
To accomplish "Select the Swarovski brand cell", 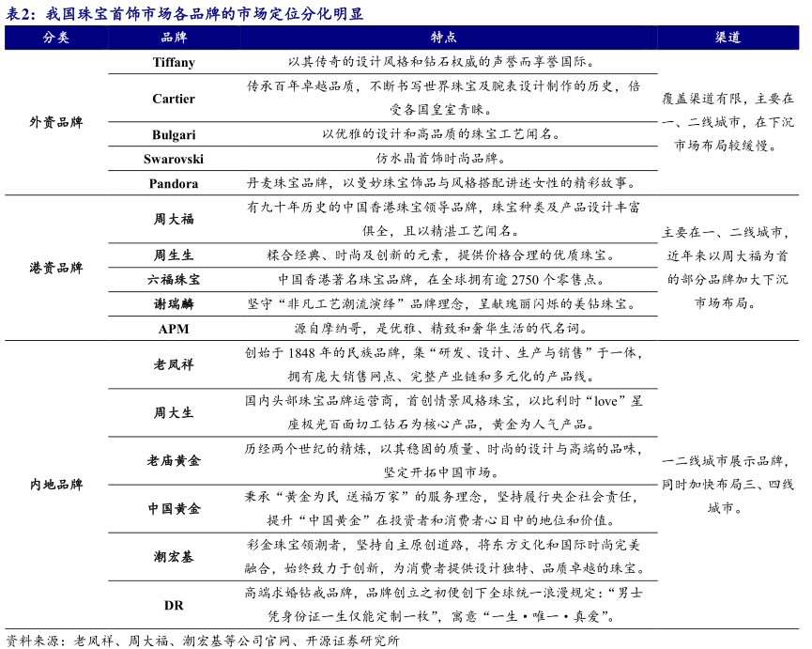I will pos(174,159).
